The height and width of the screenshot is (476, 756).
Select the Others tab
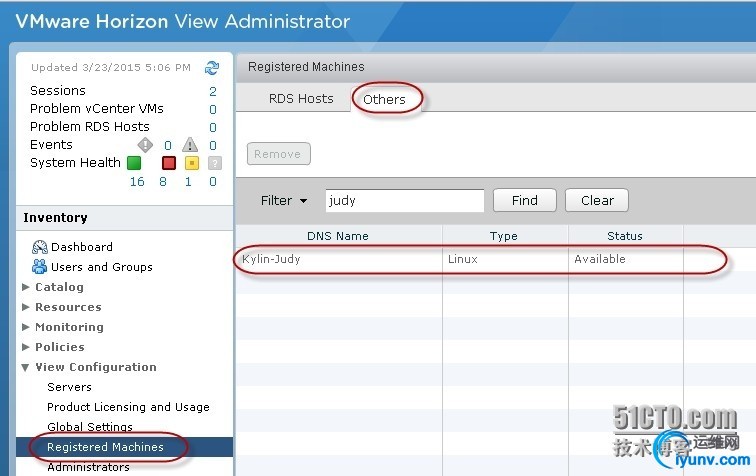pyautogui.click(x=384, y=99)
